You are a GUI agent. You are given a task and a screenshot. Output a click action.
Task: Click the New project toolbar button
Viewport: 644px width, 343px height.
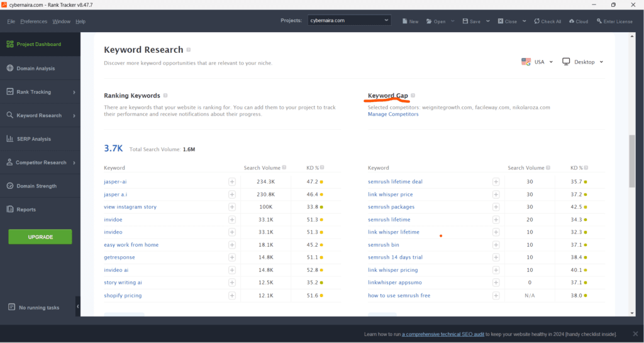pyautogui.click(x=410, y=21)
